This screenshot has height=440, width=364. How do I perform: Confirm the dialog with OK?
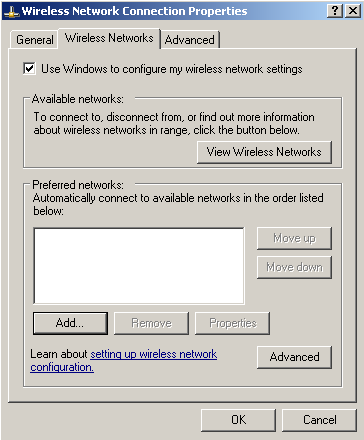[238, 420]
